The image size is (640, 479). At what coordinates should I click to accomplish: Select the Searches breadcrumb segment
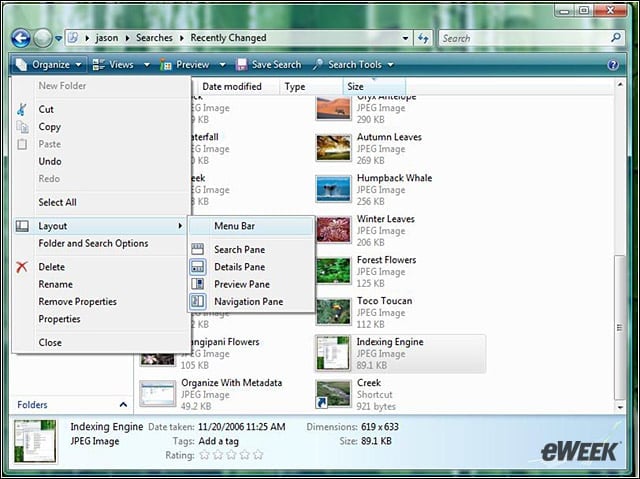(x=154, y=38)
